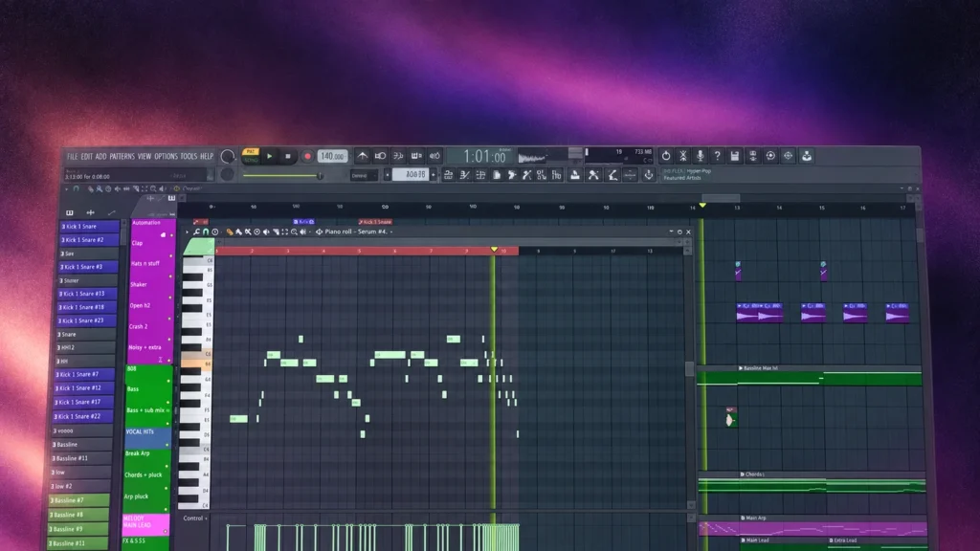Click the help question mark icon
980x551 pixels.
coord(718,156)
